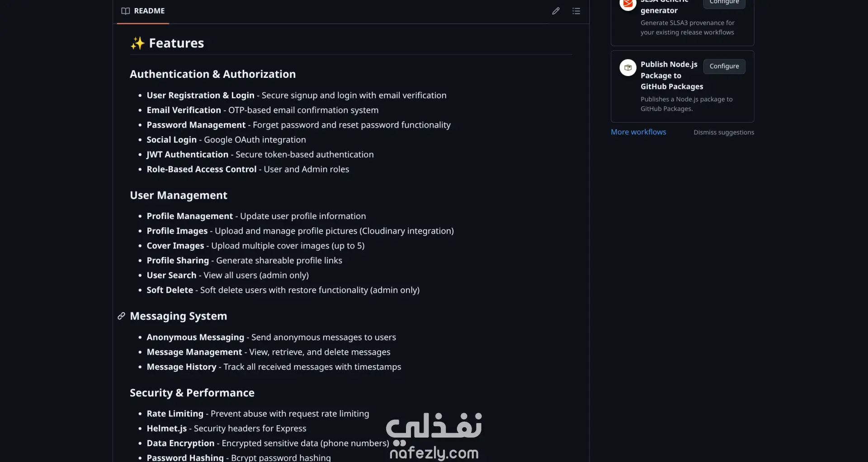Image resolution: width=868 pixels, height=462 pixels.
Task: Click the pencil icon to edit README
Action: coord(556,11)
